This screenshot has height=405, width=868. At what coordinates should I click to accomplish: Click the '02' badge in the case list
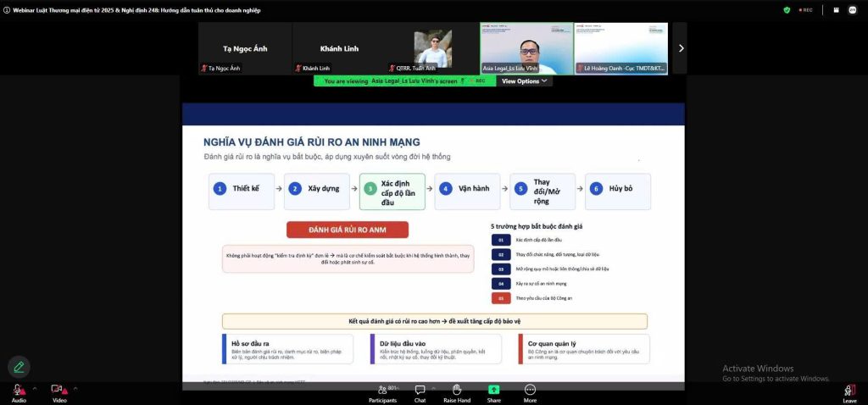pyautogui.click(x=500, y=254)
